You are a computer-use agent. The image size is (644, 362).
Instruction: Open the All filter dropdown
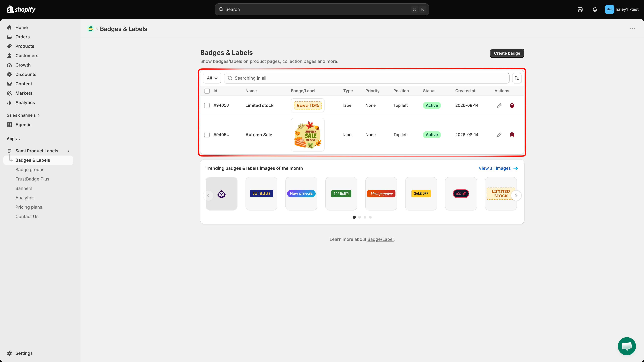click(212, 78)
